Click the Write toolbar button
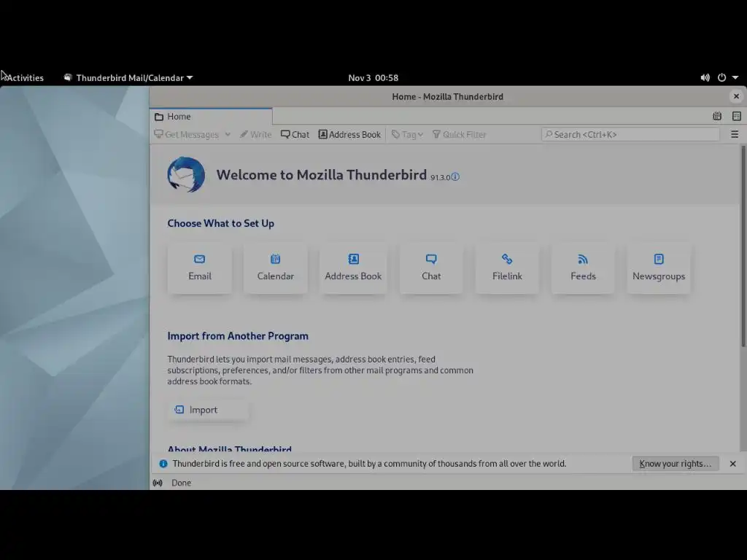 (x=256, y=135)
